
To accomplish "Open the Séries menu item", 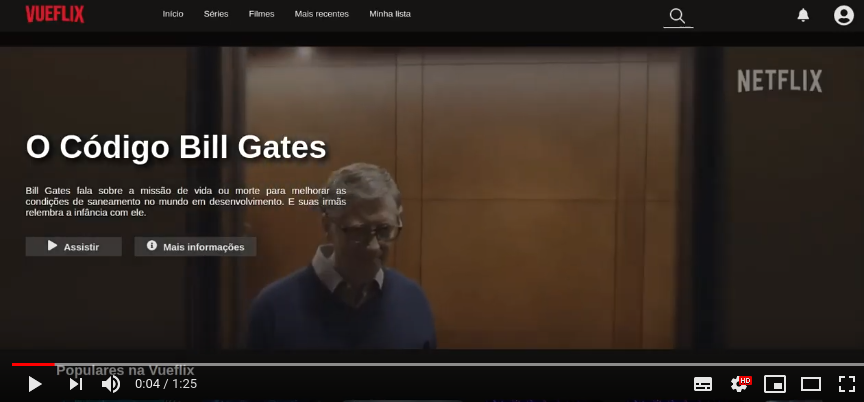I will click(x=216, y=14).
